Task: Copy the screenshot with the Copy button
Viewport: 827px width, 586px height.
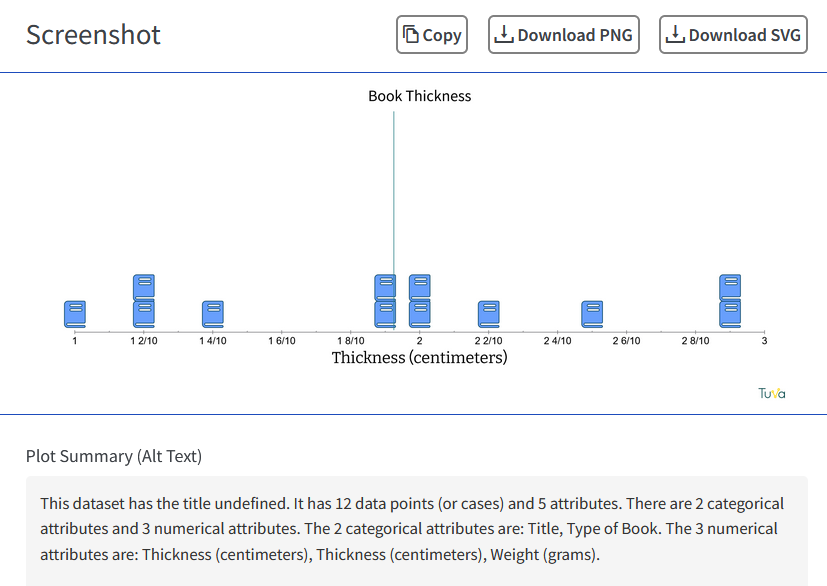Action: click(x=432, y=35)
